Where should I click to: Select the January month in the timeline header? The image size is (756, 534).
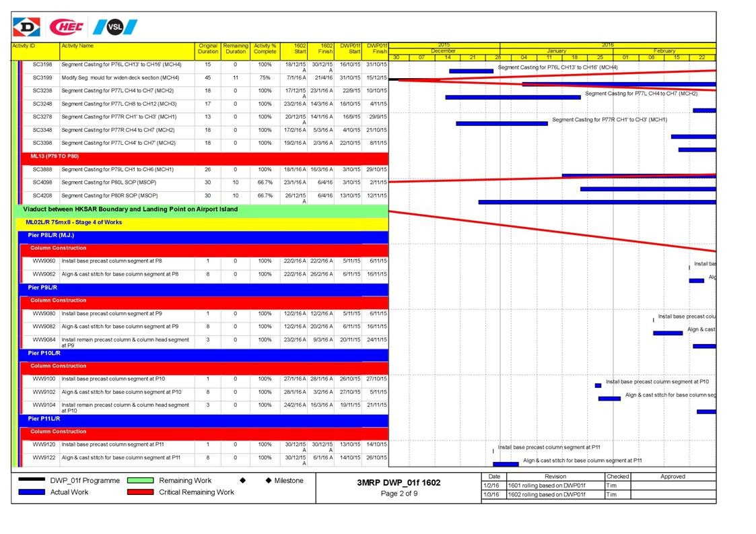click(x=556, y=51)
